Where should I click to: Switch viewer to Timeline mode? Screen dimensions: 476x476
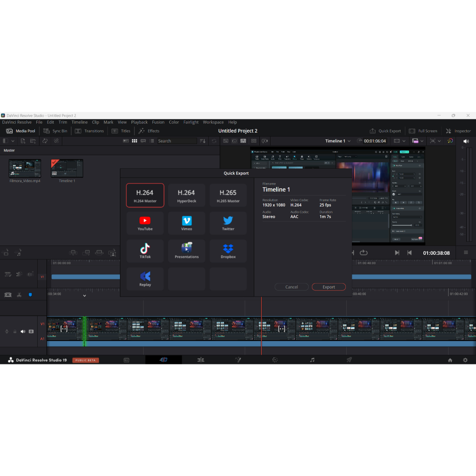(243, 141)
